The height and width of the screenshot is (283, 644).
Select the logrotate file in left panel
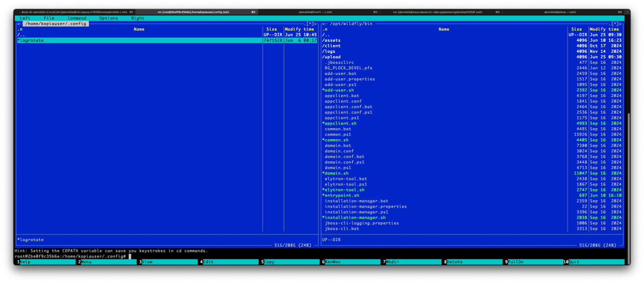click(32, 40)
